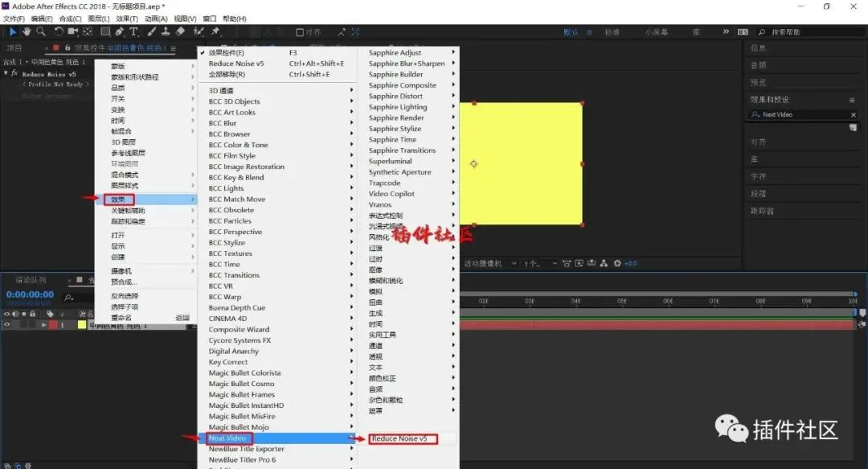
Task: Select the Eraser tool
Action: pos(180,31)
